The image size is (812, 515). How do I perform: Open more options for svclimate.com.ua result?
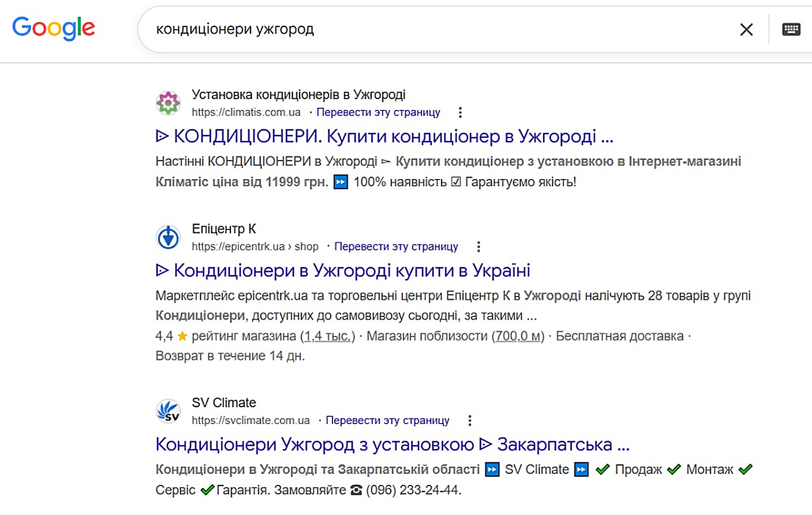pos(469,420)
